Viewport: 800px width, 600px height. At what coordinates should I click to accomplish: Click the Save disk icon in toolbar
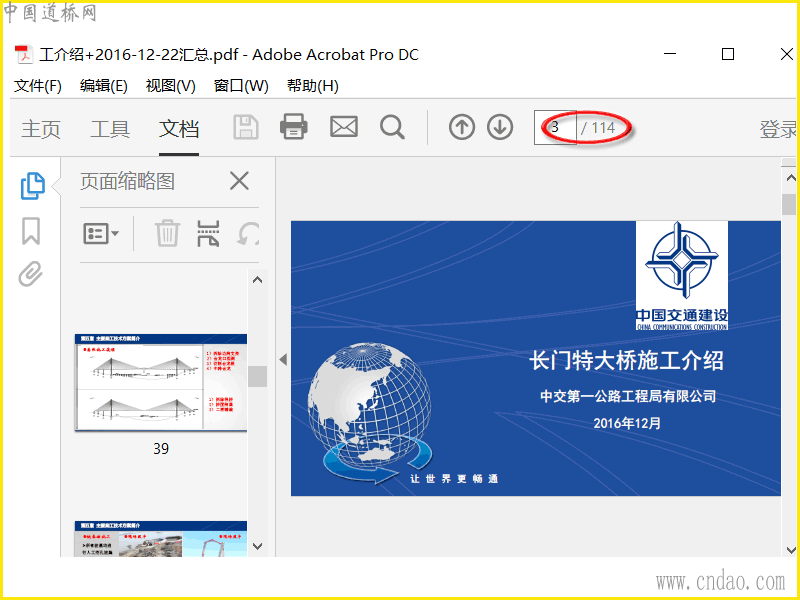pos(246,127)
